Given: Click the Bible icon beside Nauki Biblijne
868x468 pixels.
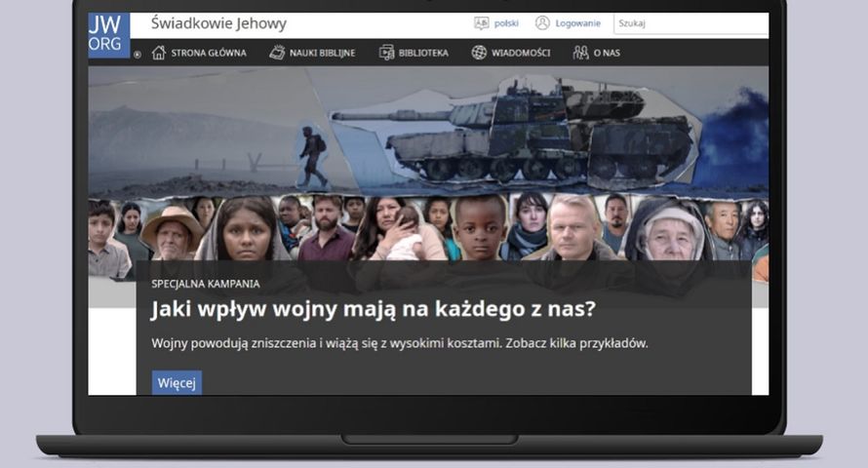Looking at the screenshot, I should coord(277,53).
